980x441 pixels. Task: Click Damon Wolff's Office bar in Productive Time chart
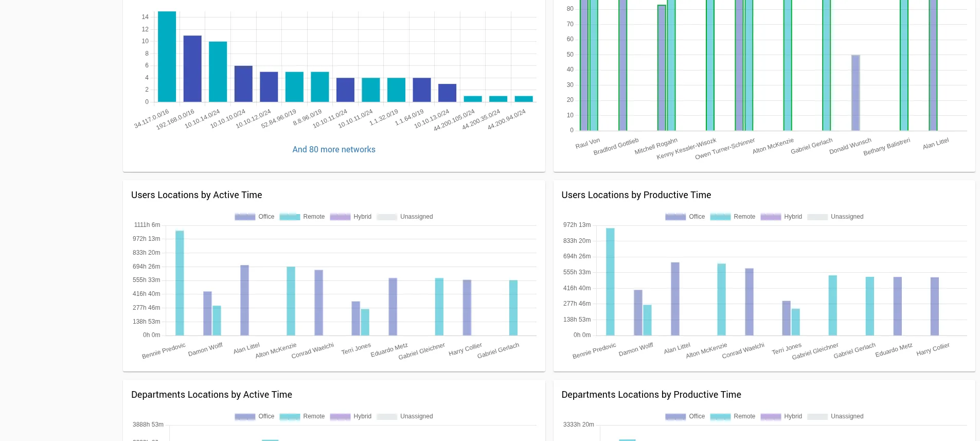[x=638, y=313]
